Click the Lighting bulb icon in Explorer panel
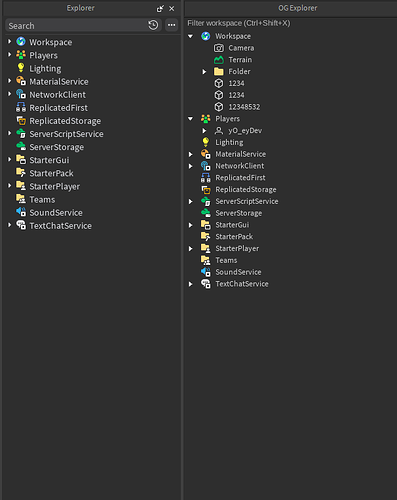The image size is (397, 500). tap(21, 68)
